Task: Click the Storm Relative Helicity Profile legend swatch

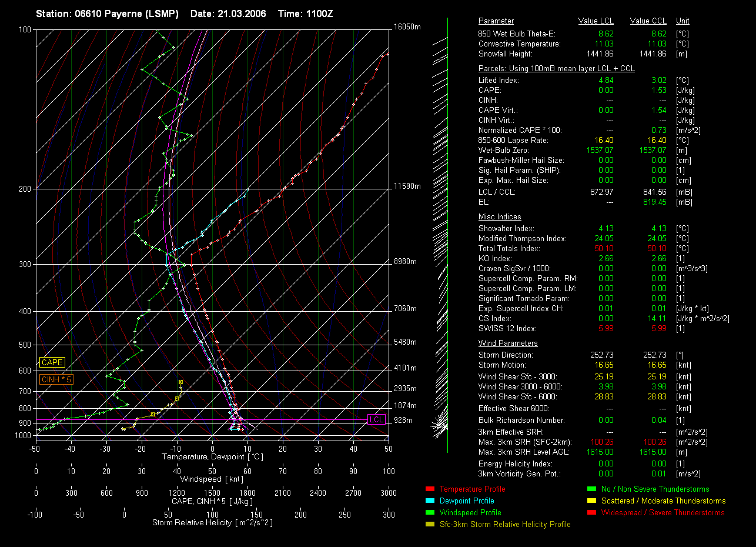Action: pos(429,524)
